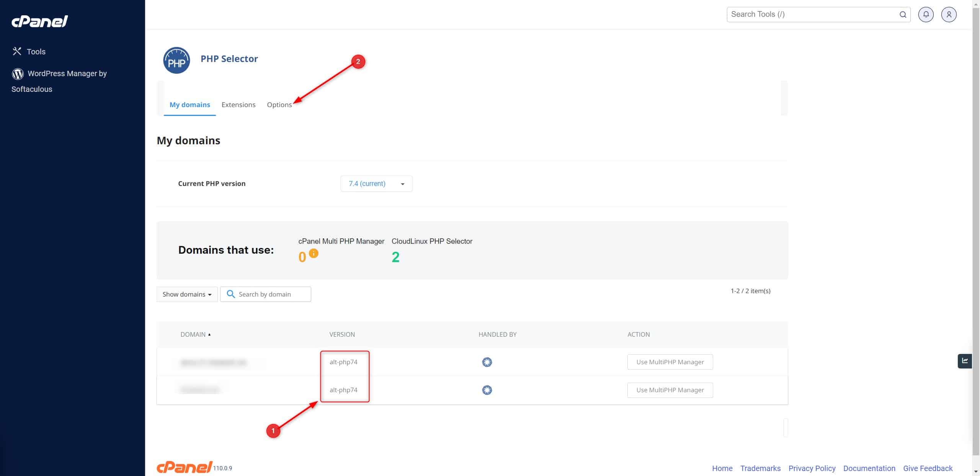The image size is (980, 476).
Task: Switch to the Extensions tab
Action: (x=238, y=105)
